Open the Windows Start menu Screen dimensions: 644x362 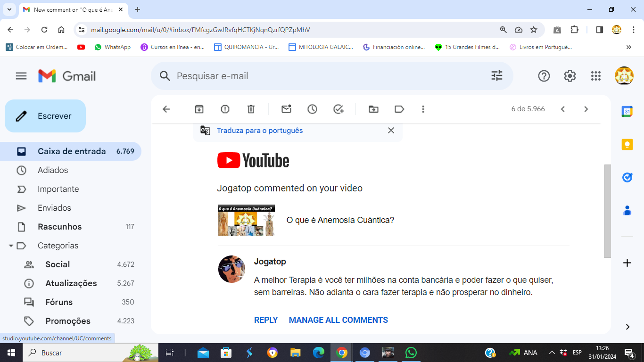coord(11,353)
